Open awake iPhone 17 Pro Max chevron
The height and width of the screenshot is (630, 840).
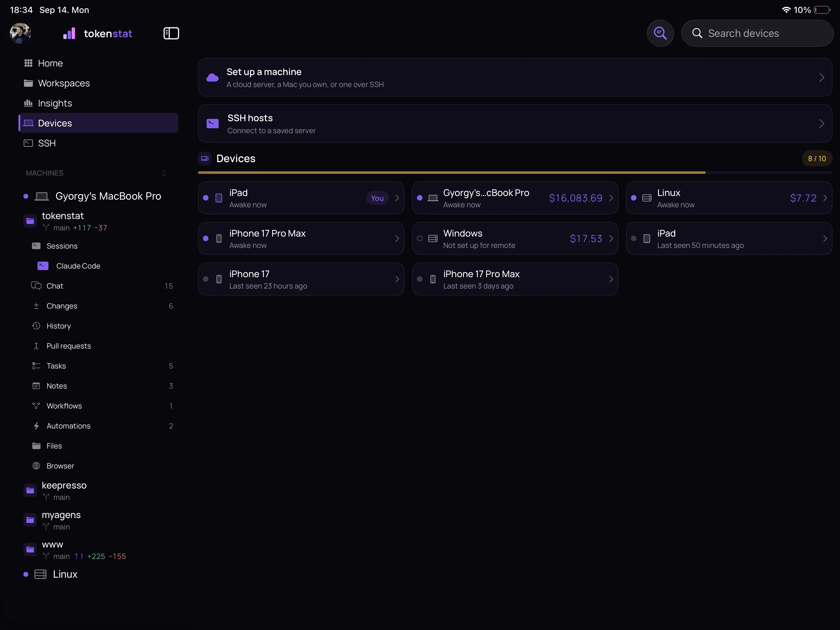(x=397, y=239)
